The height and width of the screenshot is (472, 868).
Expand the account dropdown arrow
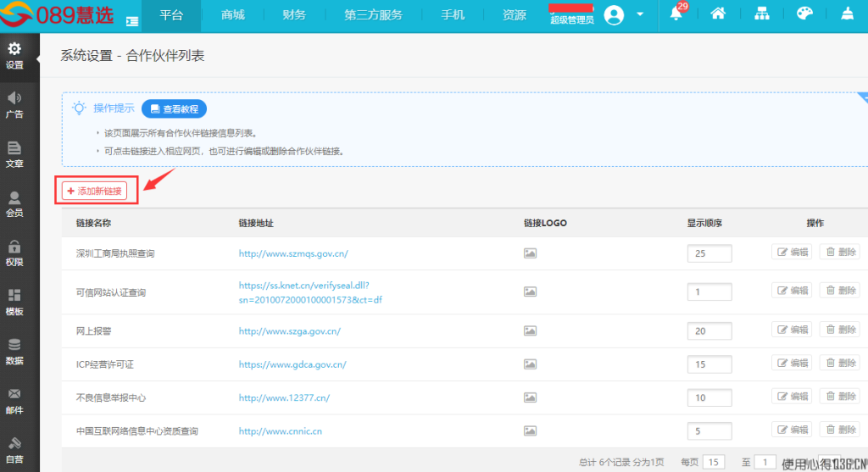(x=640, y=14)
